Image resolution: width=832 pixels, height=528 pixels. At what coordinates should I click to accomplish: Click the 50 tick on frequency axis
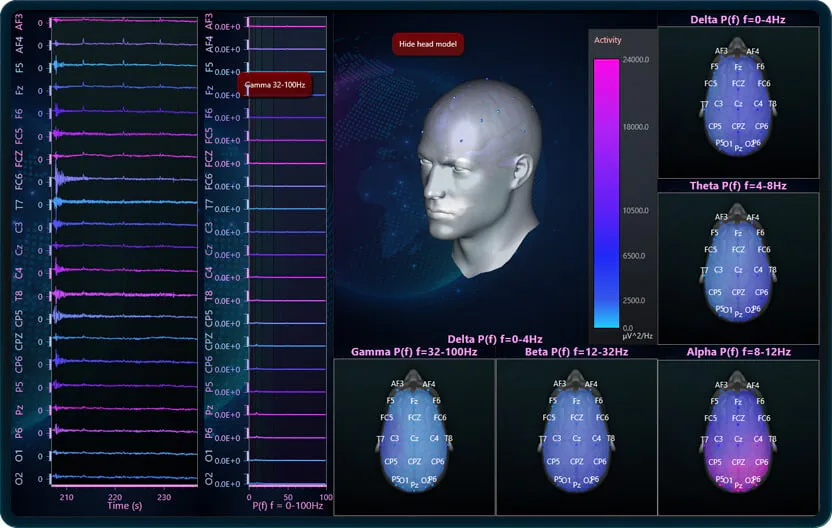[288, 497]
